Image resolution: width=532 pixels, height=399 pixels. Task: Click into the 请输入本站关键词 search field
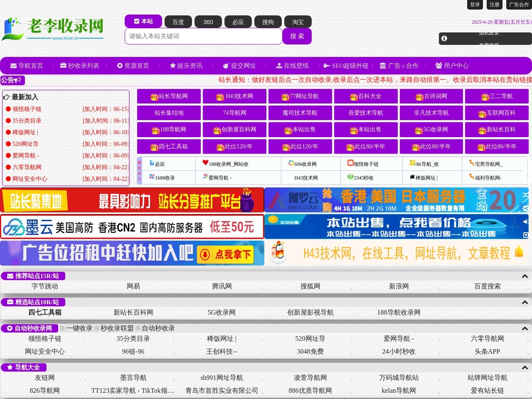tap(204, 36)
